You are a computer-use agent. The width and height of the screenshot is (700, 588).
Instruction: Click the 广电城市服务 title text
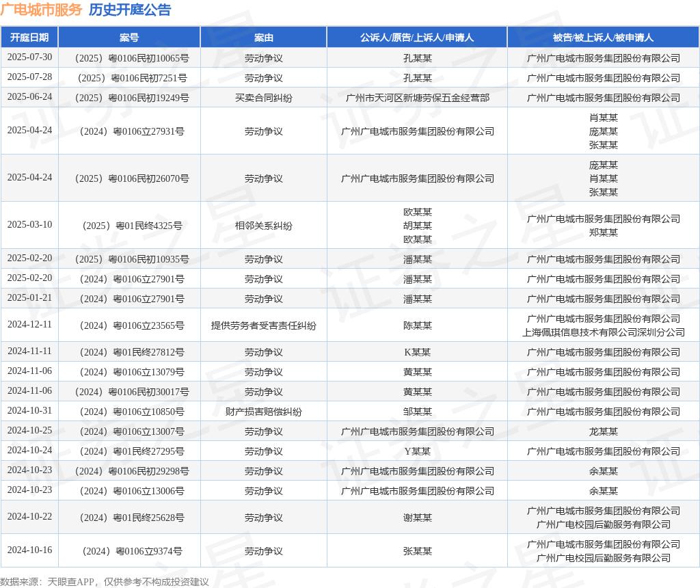point(41,10)
